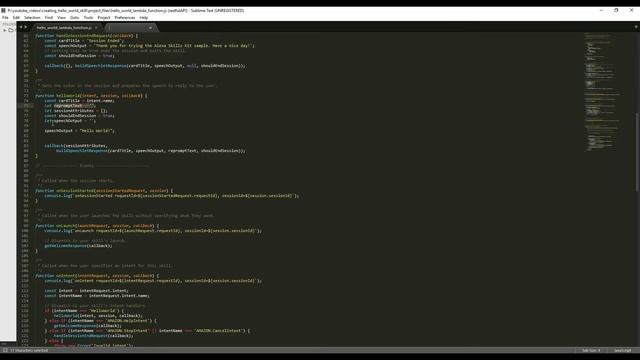Click the minimap code overview
The width and height of the screenshot is (640, 360).
pyautogui.click(x=602, y=92)
